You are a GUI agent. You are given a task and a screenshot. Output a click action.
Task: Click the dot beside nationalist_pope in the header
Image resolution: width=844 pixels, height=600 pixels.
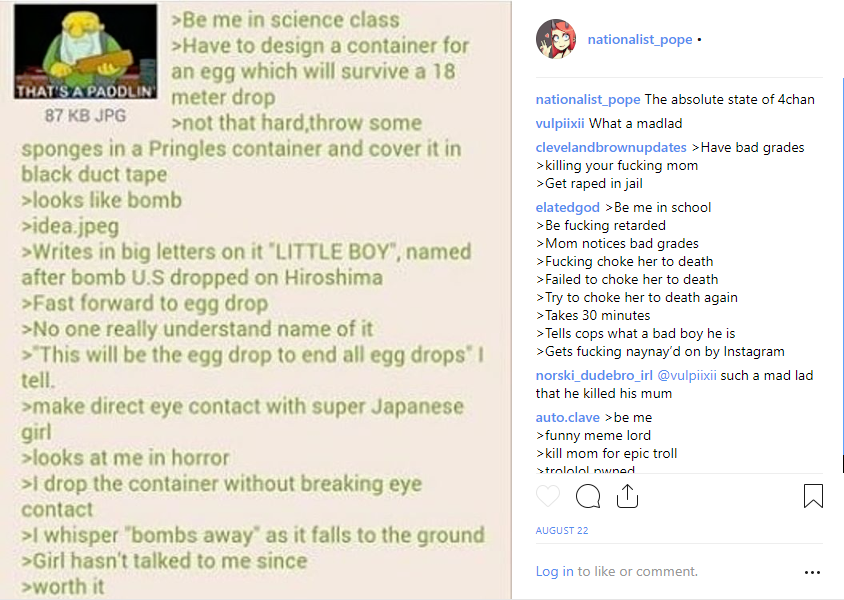coord(699,40)
